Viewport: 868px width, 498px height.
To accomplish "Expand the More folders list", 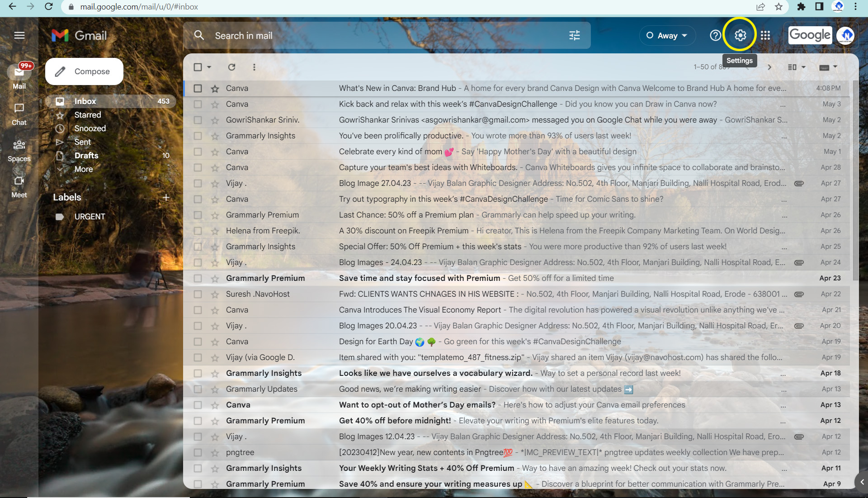I will pyautogui.click(x=84, y=169).
